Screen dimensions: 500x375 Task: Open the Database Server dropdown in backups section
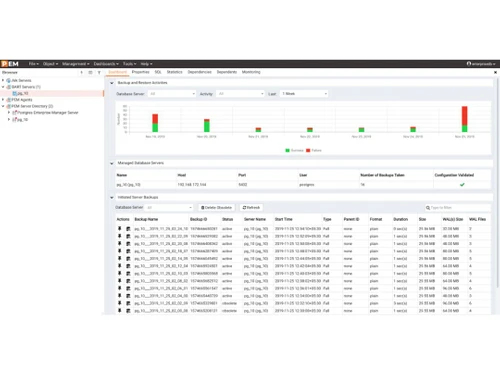click(x=169, y=207)
